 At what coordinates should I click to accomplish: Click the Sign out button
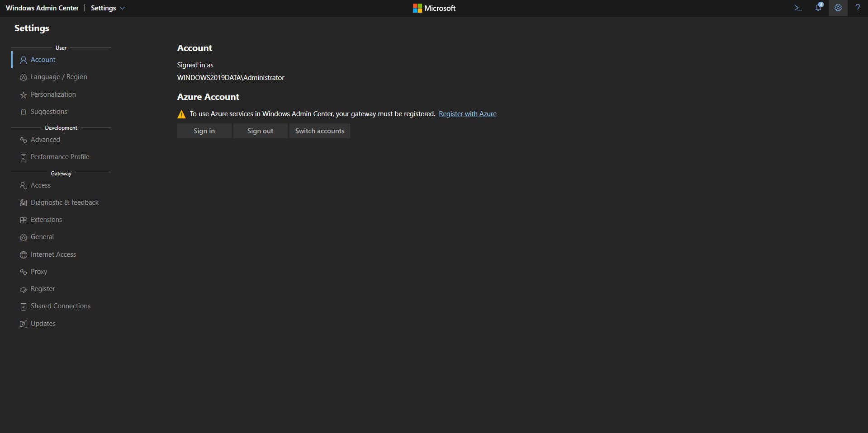point(260,131)
